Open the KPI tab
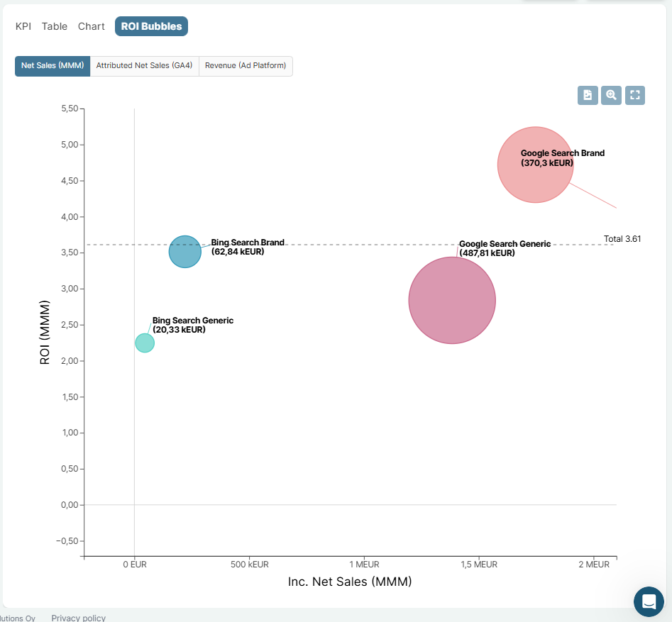Image resolution: width=672 pixels, height=622 pixels. [23, 26]
